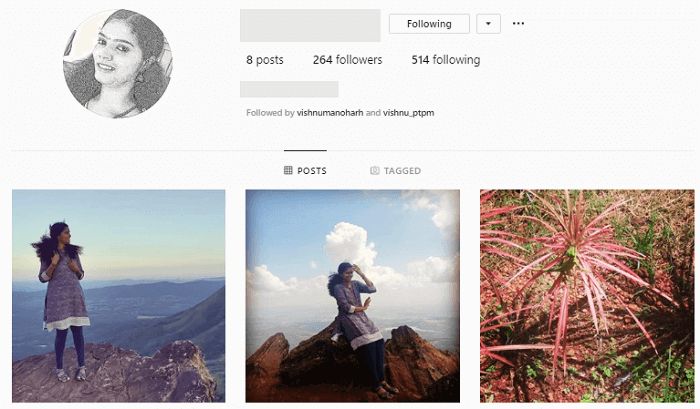Open the circular profile picture
This screenshot has width=700, height=409.
tap(118, 64)
